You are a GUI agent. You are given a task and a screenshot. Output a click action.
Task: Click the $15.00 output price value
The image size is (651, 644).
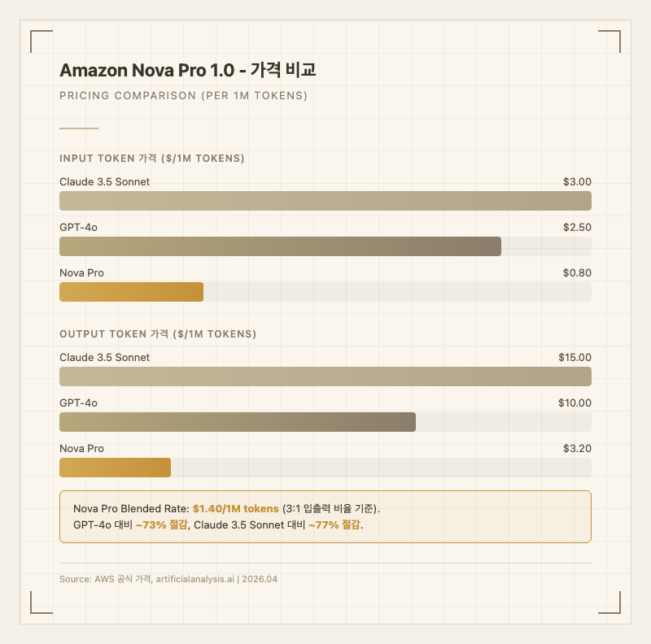click(575, 358)
